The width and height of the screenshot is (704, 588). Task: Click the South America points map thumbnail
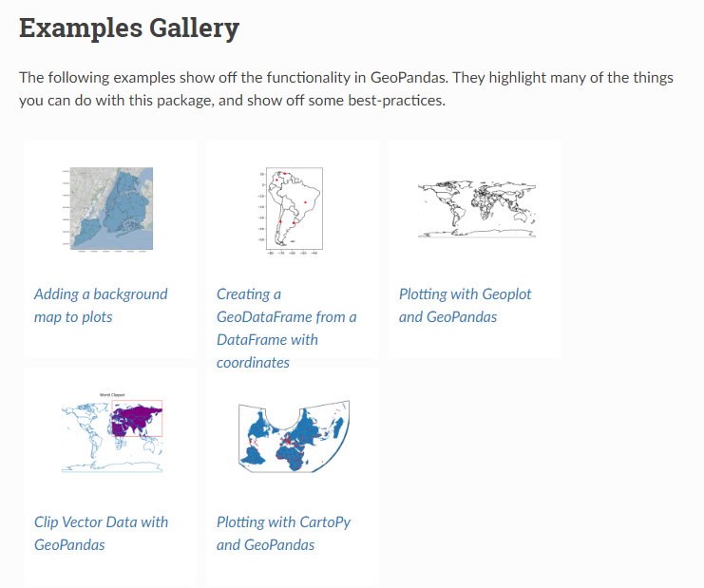292,211
